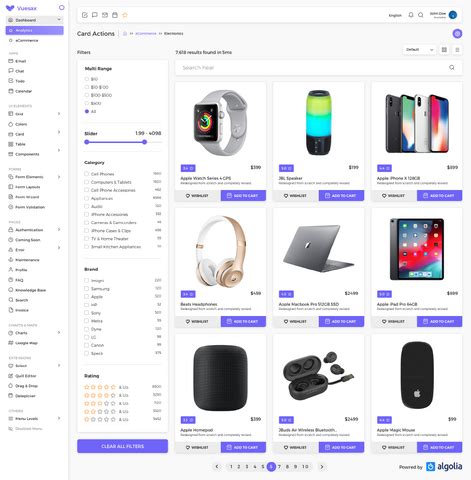
Task: Open the chat shortcut icon in top bar
Action: [95, 15]
